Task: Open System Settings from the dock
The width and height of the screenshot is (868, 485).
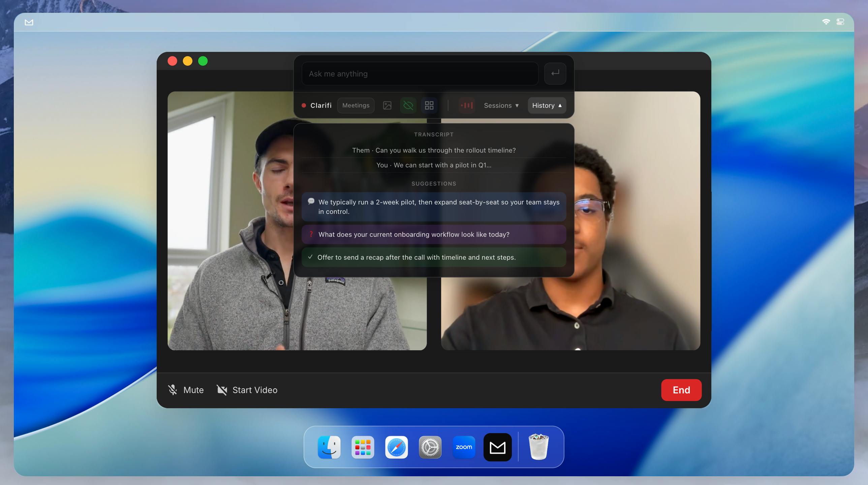Action: (430, 447)
